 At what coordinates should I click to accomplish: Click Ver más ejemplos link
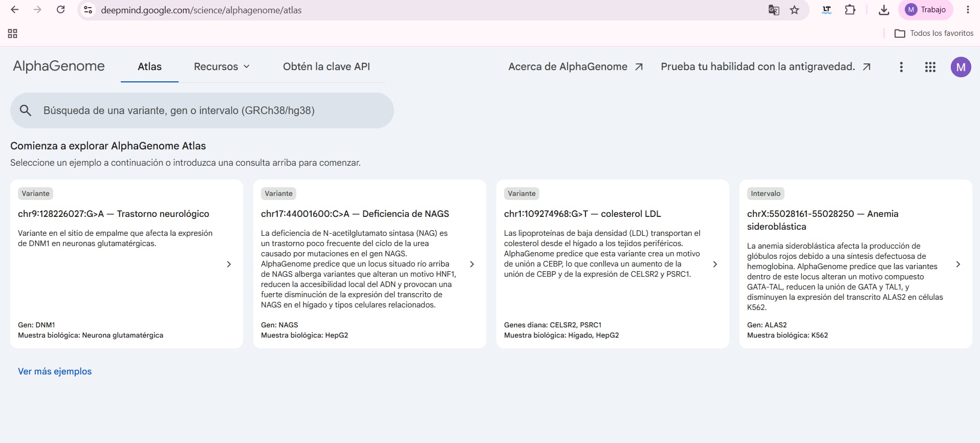[55, 371]
